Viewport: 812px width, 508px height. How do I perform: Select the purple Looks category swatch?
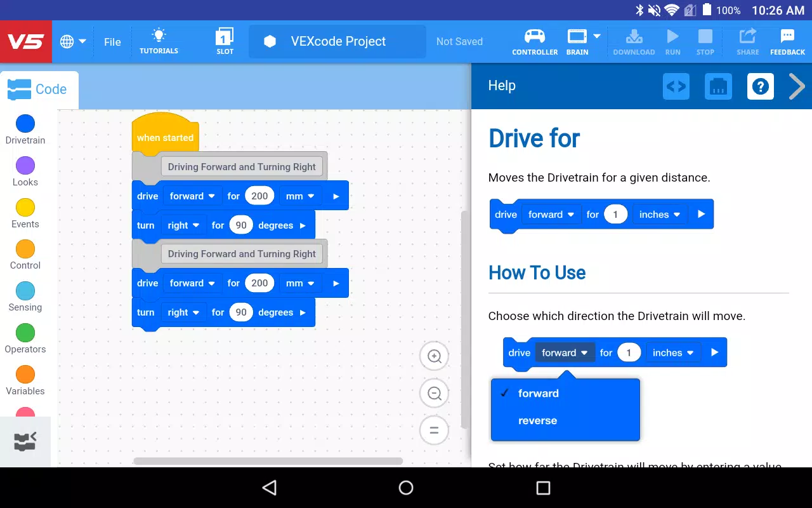[25, 166]
